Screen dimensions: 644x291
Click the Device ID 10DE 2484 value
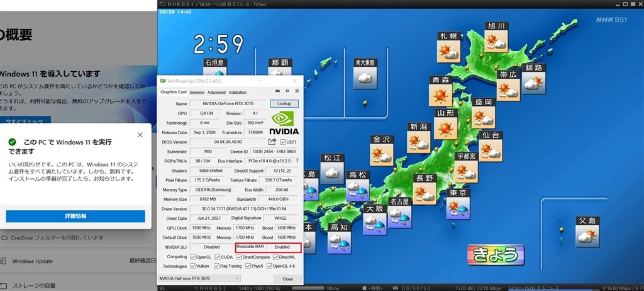coord(275,151)
